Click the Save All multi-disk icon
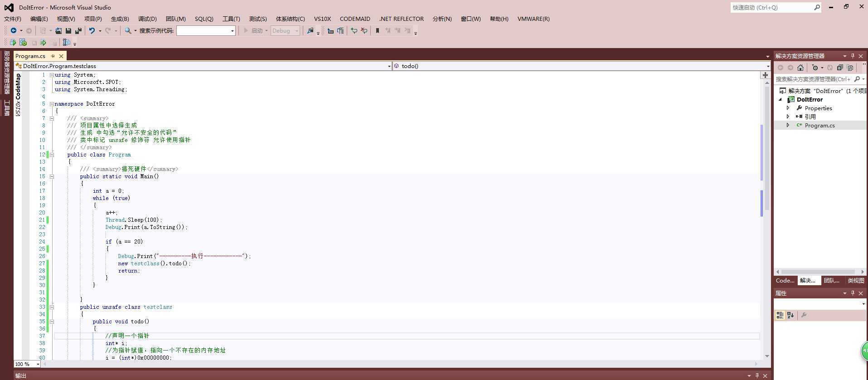The width and height of the screenshot is (868, 380). [x=78, y=30]
